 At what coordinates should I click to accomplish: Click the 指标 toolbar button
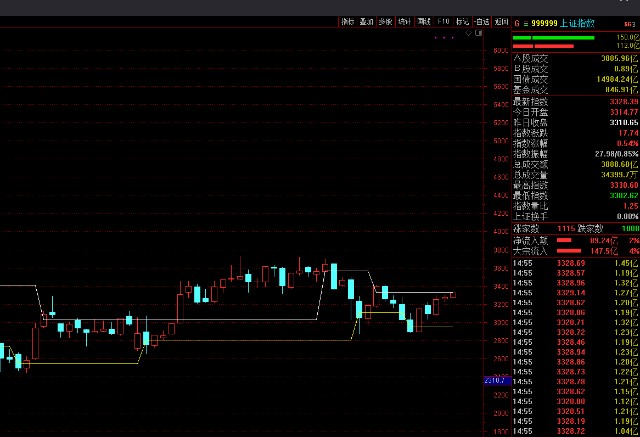tap(348, 21)
